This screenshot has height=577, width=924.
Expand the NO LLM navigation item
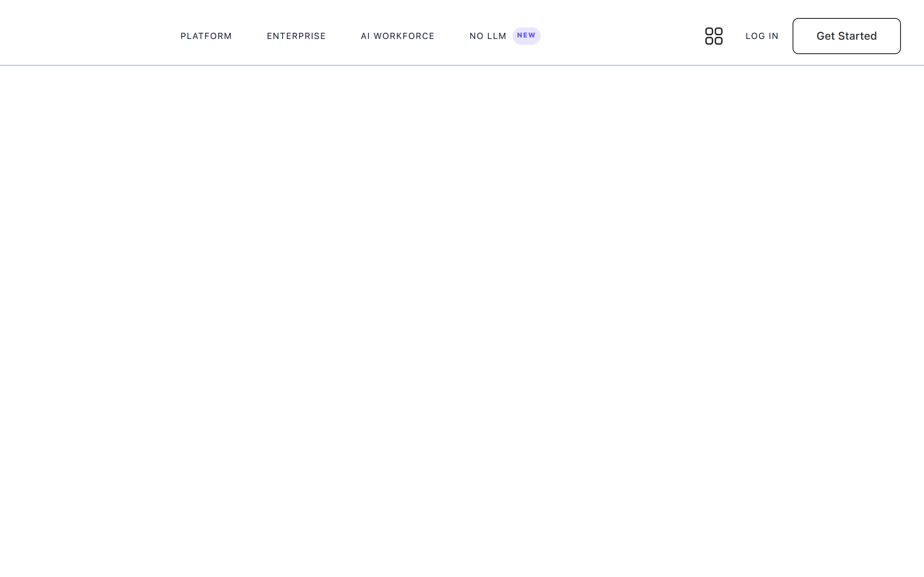488,36
